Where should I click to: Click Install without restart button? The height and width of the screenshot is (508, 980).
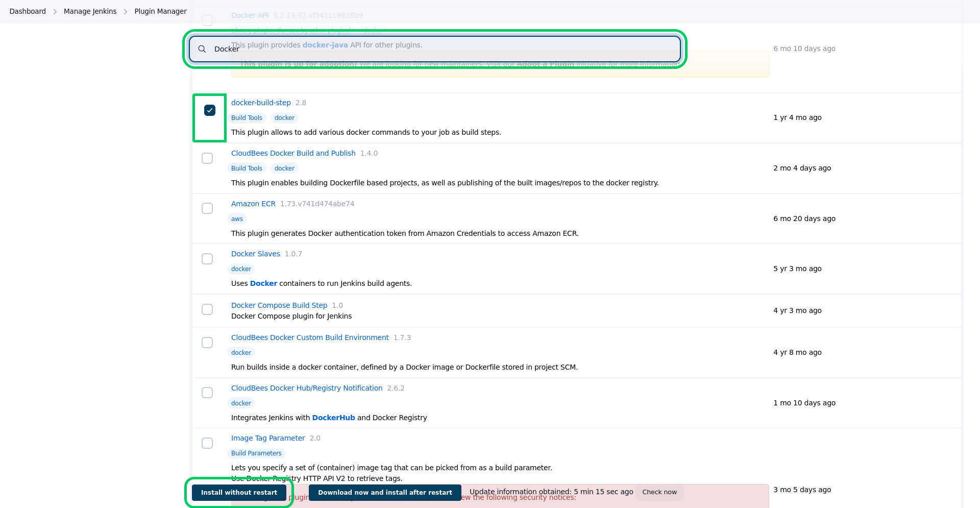pyautogui.click(x=239, y=493)
